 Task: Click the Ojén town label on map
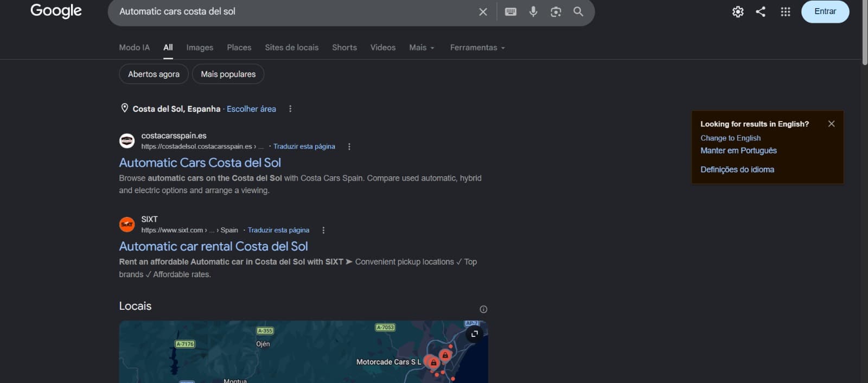click(263, 344)
